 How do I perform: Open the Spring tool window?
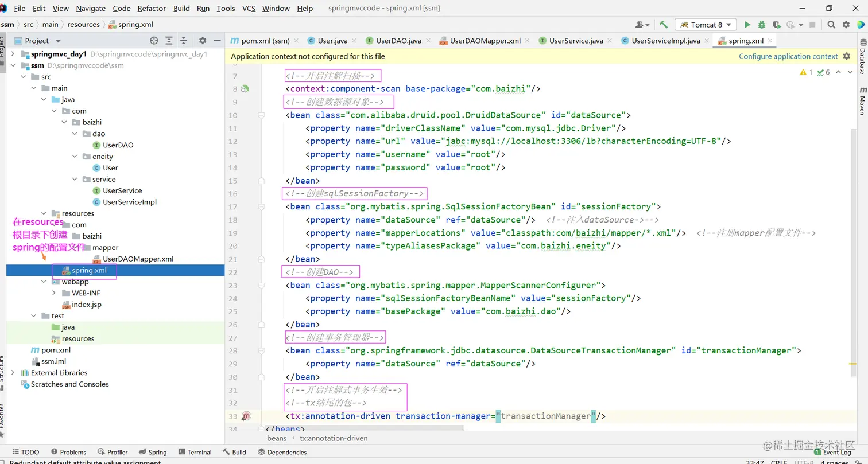152,452
